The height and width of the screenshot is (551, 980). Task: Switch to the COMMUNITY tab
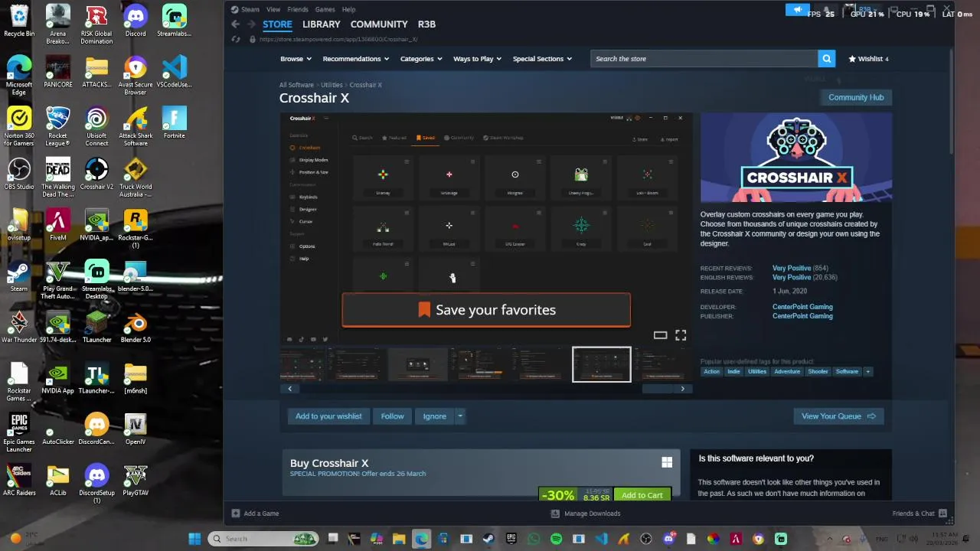coord(379,24)
